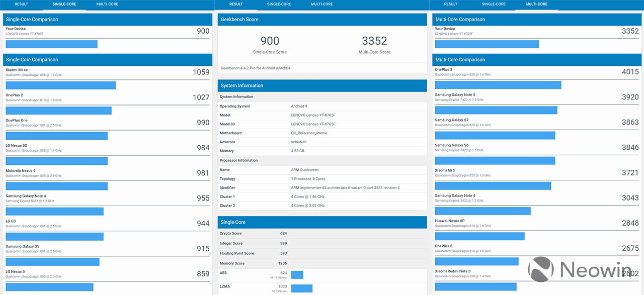Image resolution: width=644 pixels, height=295 pixels.
Task: Select the SINGLE-CORE tab in the left panel
Action: click(64, 4)
